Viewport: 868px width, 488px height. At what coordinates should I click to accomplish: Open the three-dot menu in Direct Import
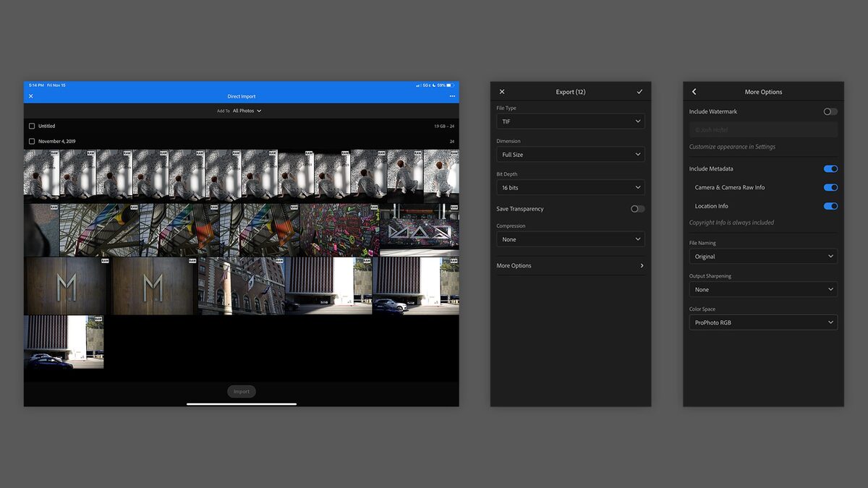pyautogui.click(x=452, y=96)
